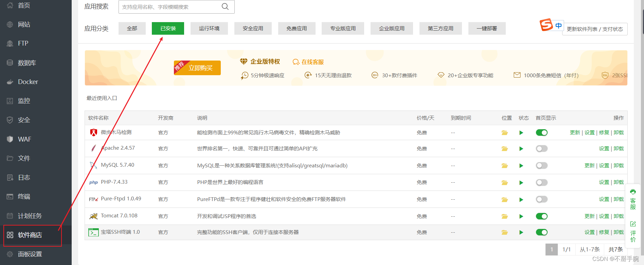Click the 立即购买 buy now button
This screenshot has height=265, width=644.
click(x=197, y=68)
